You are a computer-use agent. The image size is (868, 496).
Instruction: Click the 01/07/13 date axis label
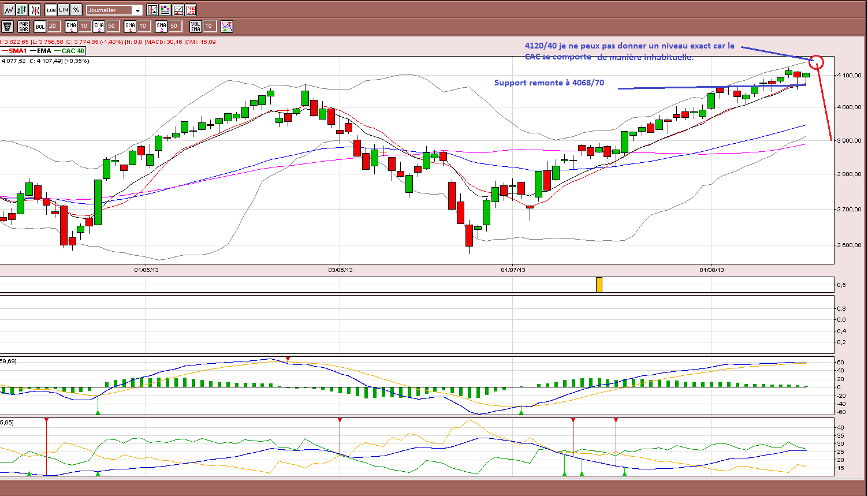pos(512,270)
